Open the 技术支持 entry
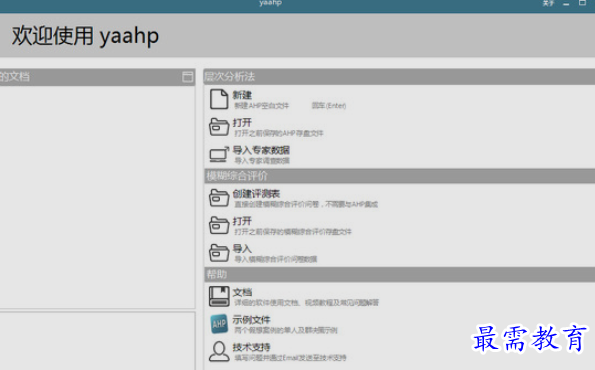This screenshot has width=595, height=370. (x=251, y=347)
